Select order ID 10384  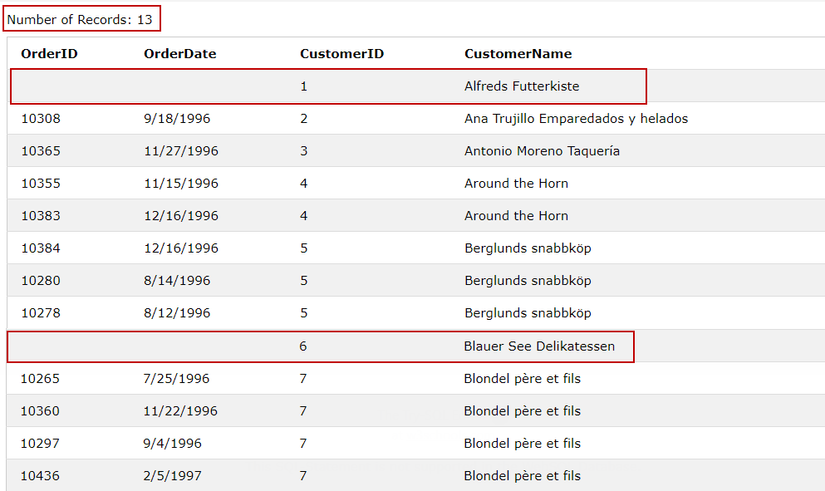click(41, 248)
